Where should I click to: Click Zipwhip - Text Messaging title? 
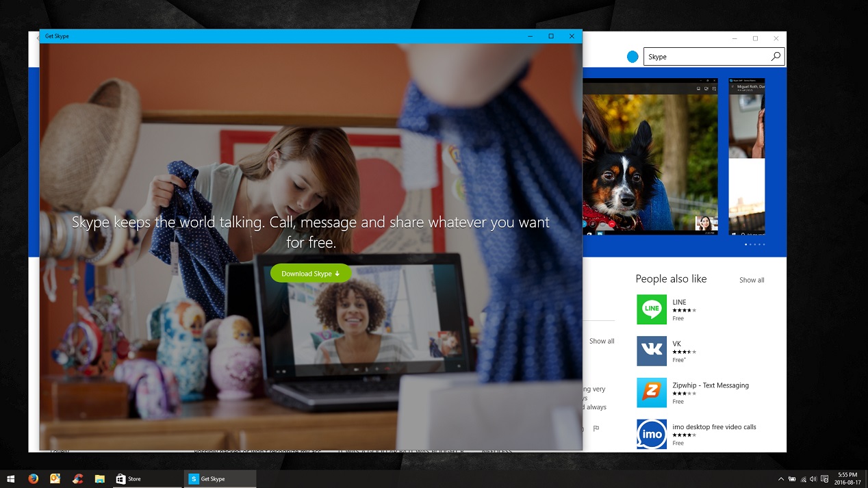tap(711, 385)
